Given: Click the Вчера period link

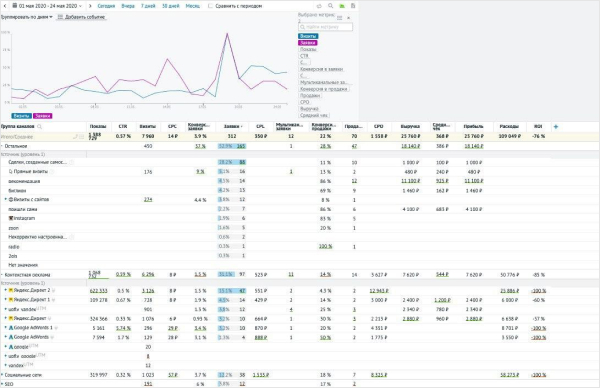Looking at the screenshot, I should [128, 6].
